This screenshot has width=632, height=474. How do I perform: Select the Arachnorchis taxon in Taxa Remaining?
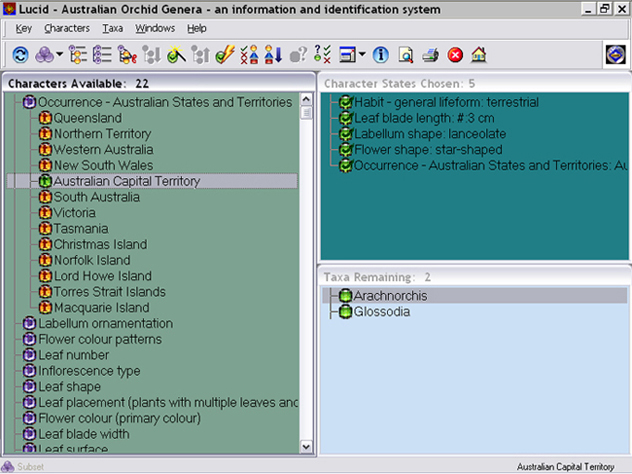click(390, 296)
